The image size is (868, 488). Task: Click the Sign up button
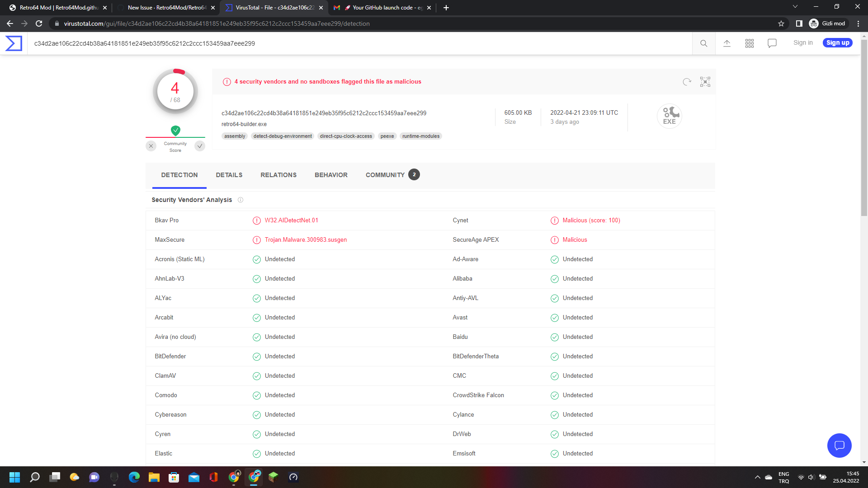pos(837,42)
